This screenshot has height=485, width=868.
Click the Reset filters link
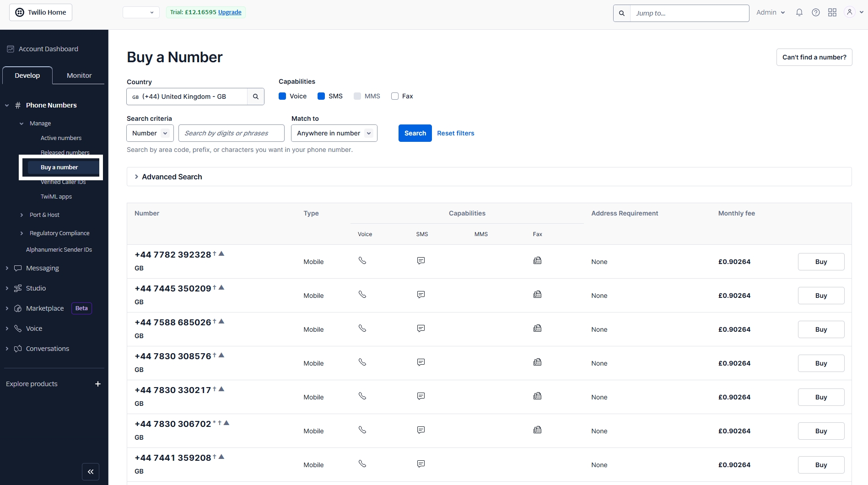pos(456,133)
